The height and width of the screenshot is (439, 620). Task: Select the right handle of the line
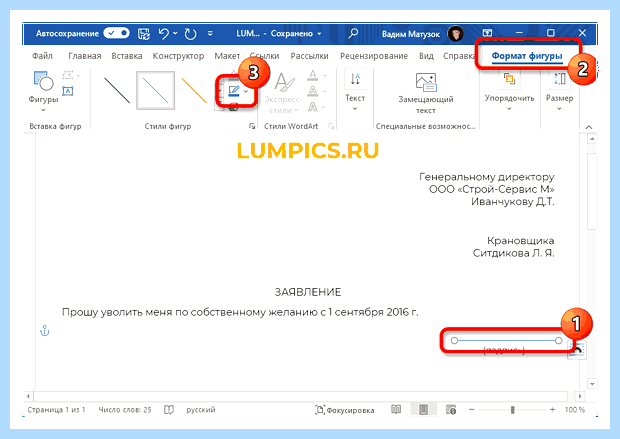(558, 341)
